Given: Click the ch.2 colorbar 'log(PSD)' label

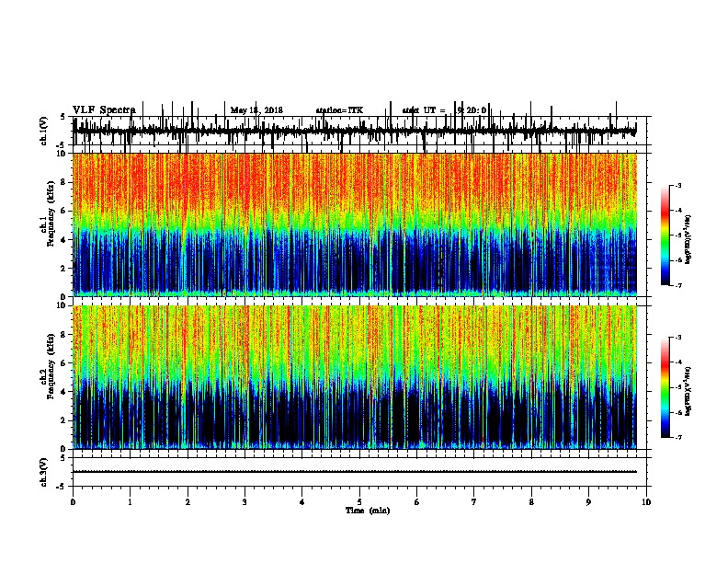Looking at the screenshot, I should pyautogui.click(x=688, y=392).
